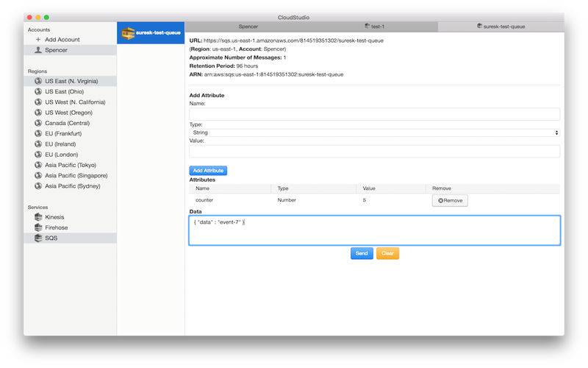Choose Asia Pacific (Singapore) region label
Screen dimensions: 588x368
pos(76,176)
